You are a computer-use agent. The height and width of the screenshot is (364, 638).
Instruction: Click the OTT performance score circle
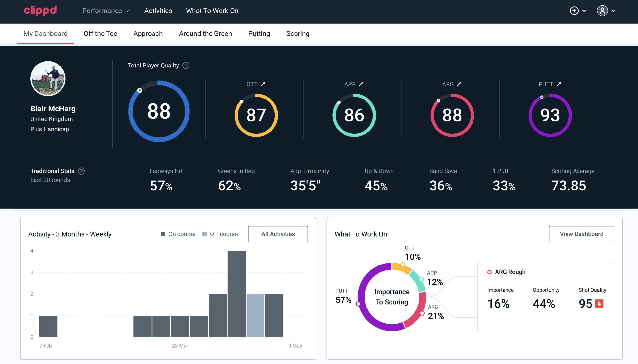coord(256,115)
